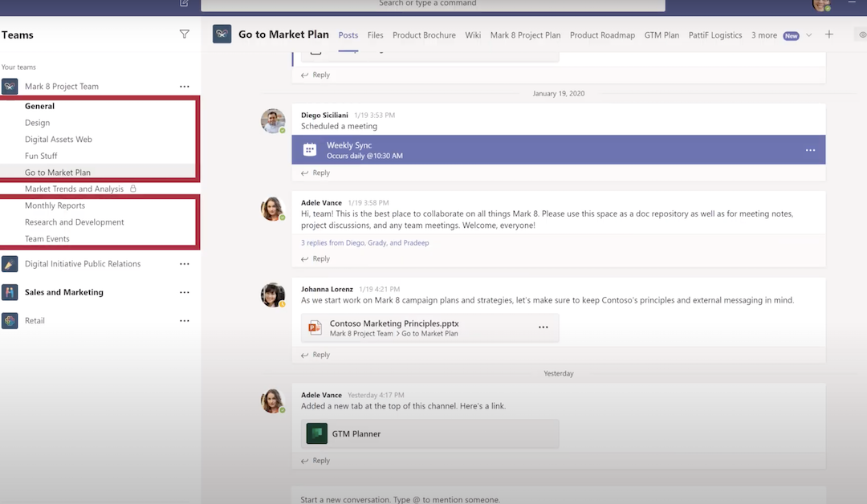Open the '3 more' tabs dropdown

pos(764,35)
